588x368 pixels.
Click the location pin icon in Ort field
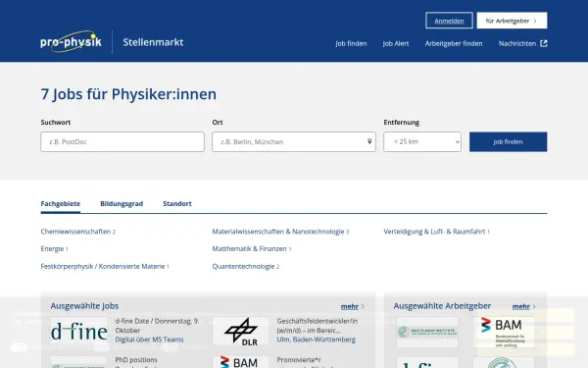tap(369, 141)
